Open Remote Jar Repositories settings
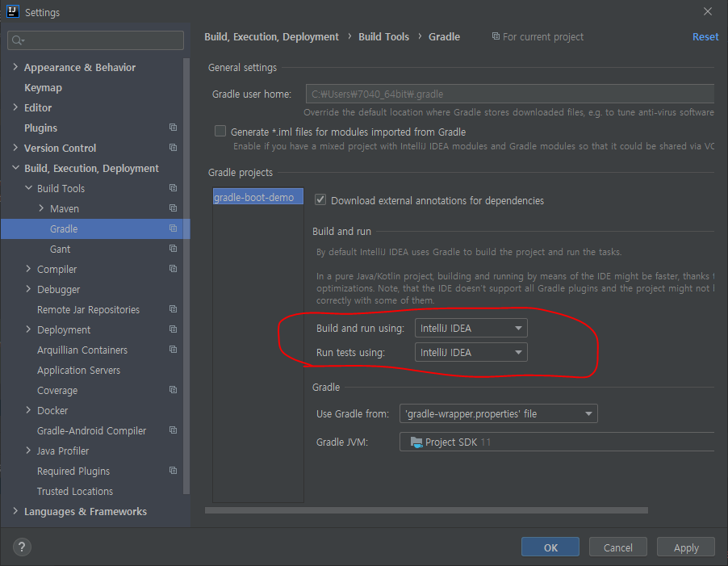 click(x=88, y=310)
